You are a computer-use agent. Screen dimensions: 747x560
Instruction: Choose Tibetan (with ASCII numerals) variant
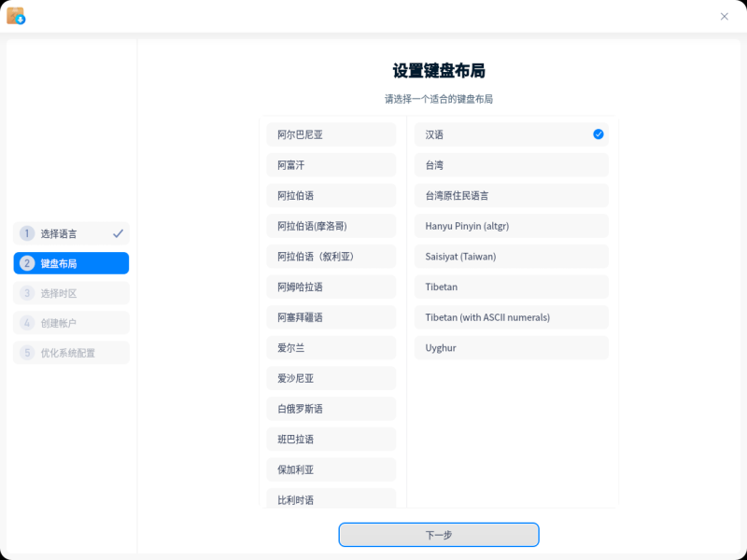point(511,317)
